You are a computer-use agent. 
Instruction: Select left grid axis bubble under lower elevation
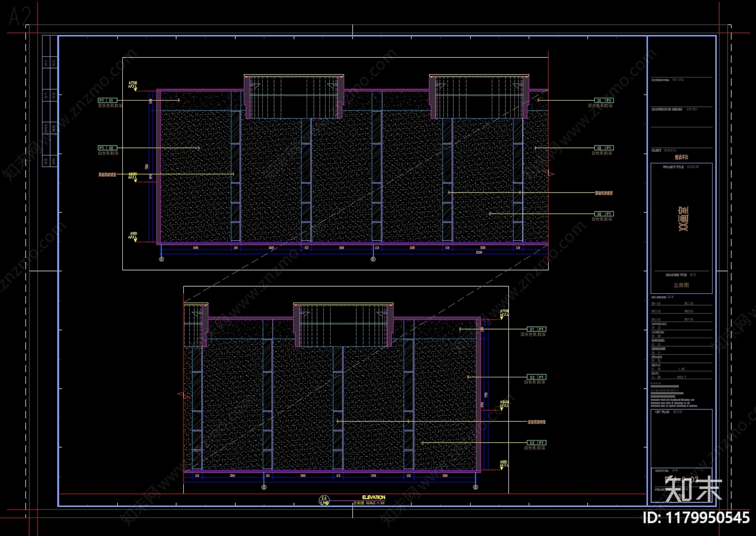point(264,487)
